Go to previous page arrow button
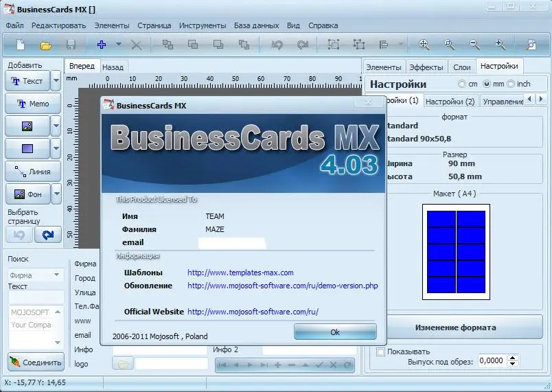The width and height of the screenshot is (552, 392). 19,235
